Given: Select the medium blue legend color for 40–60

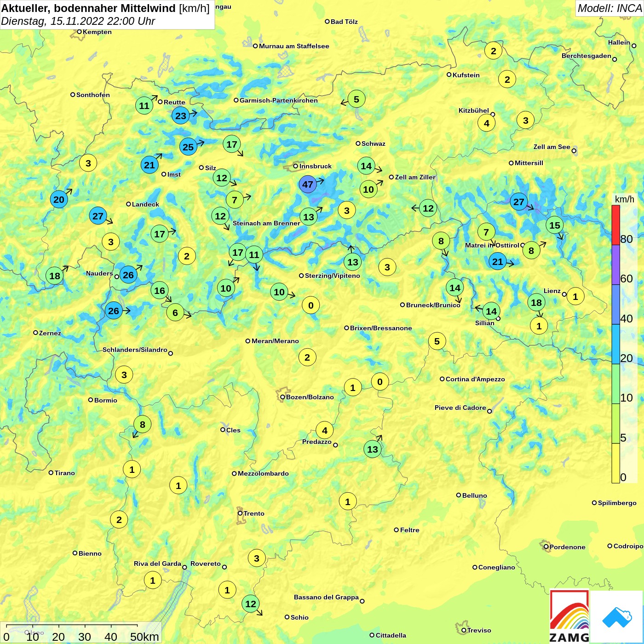Looking at the screenshot, I should pyautogui.click(x=615, y=305).
